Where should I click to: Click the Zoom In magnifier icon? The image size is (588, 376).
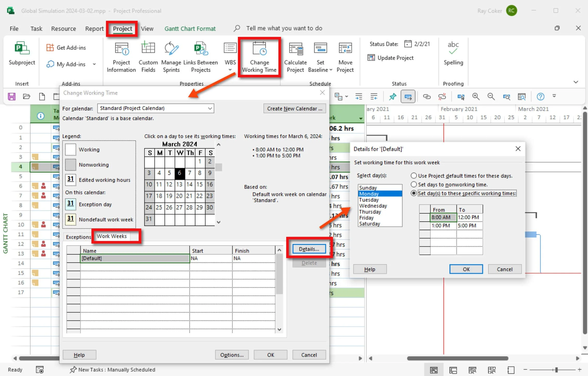[x=476, y=97]
